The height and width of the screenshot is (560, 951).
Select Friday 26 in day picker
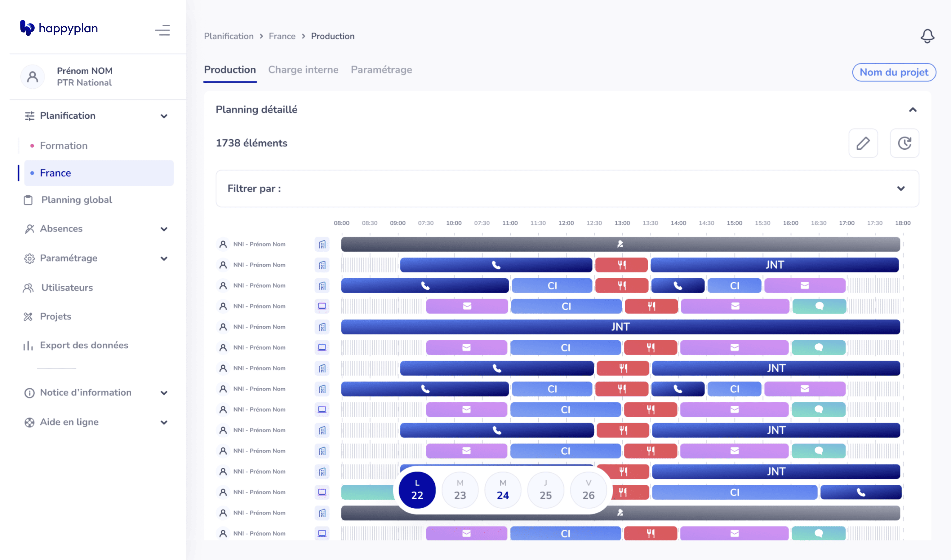pyautogui.click(x=588, y=490)
